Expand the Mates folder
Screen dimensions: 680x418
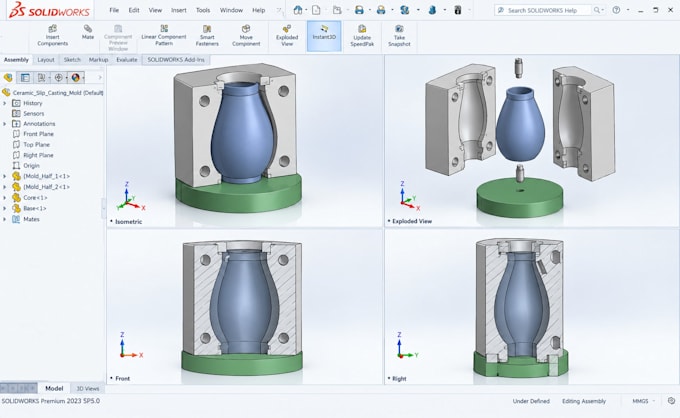click(5, 219)
